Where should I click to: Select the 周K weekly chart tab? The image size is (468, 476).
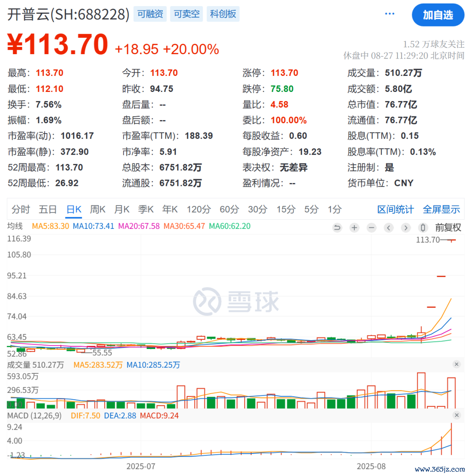click(97, 209)
